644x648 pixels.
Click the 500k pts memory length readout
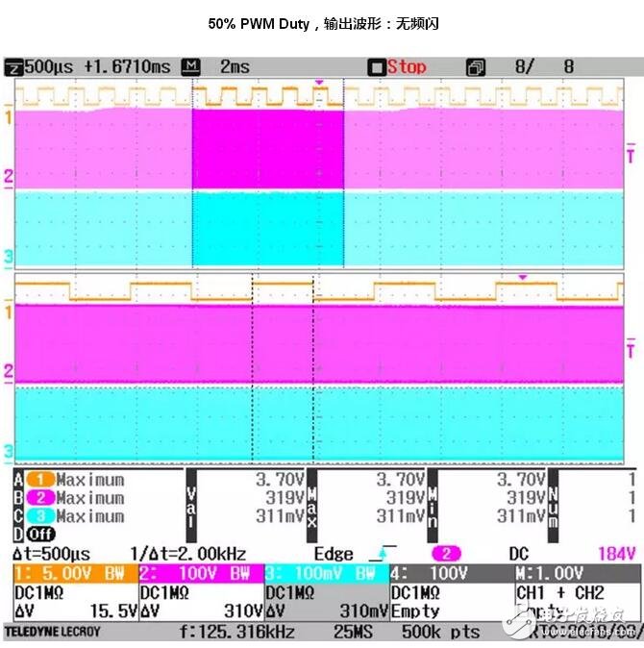coord(441,632)
